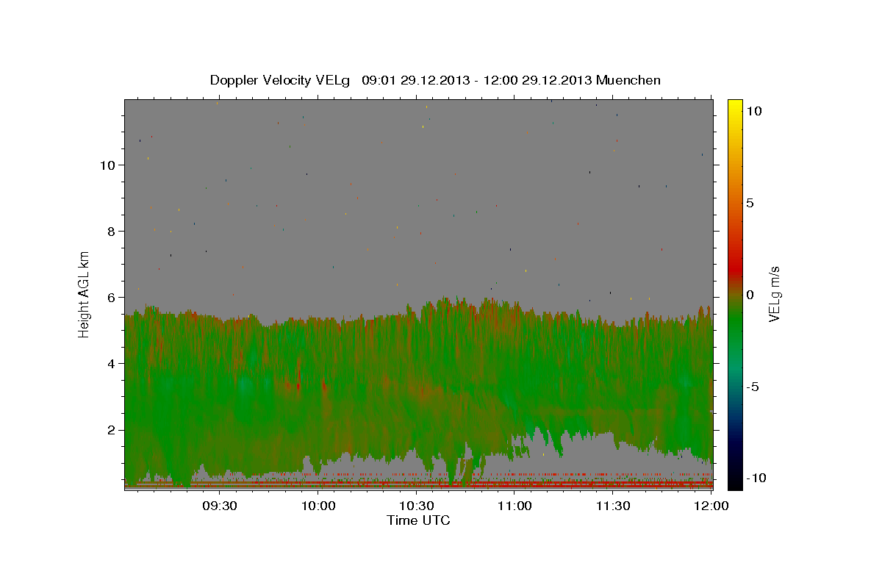
Task: Click the 'Muenchen' location in title
Action: tap(628, 80)
